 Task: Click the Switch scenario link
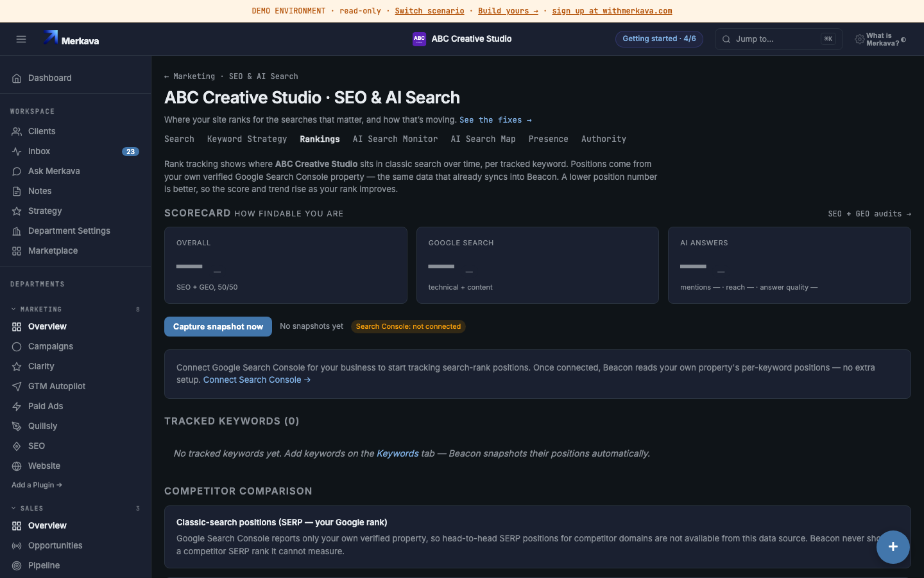[429, 11]
